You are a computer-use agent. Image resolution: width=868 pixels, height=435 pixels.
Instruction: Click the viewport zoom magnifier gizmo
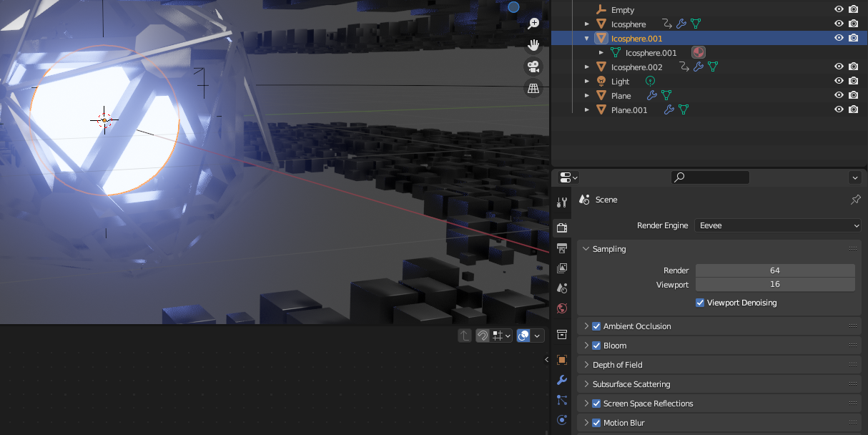tap(533, 24)
